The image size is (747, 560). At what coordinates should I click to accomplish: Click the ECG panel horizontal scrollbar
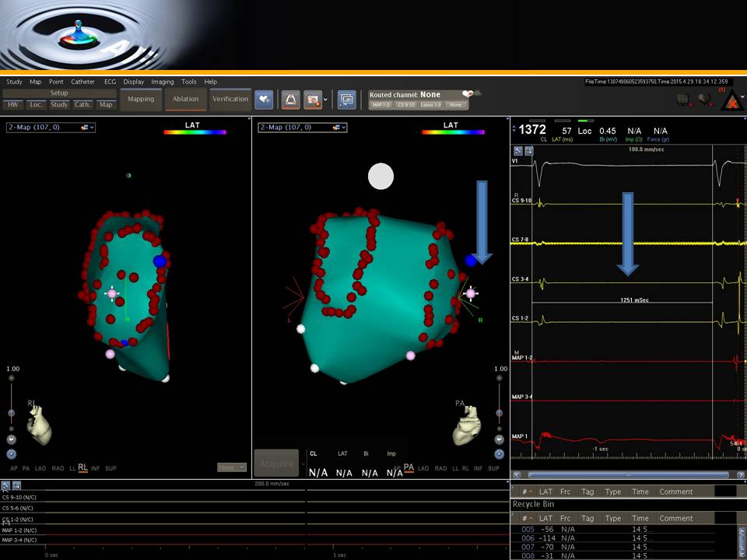(x=627, y=474)
